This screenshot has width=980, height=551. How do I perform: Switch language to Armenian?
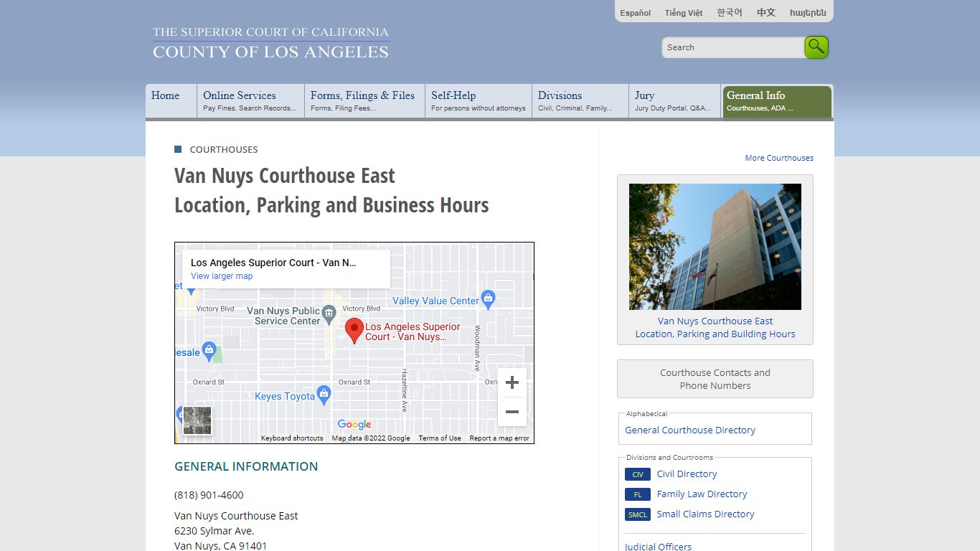tap(808, 13)
